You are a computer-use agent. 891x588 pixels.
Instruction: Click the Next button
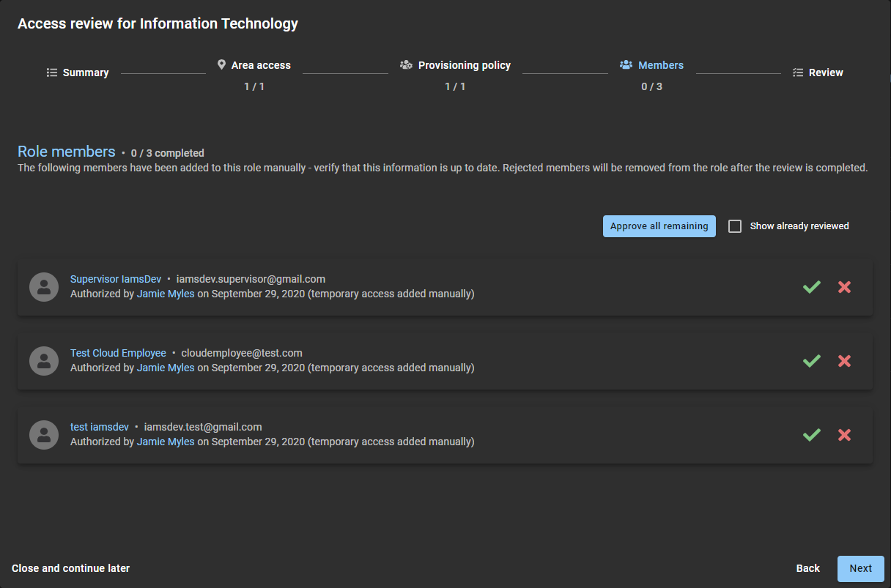(x=860, y=568)
